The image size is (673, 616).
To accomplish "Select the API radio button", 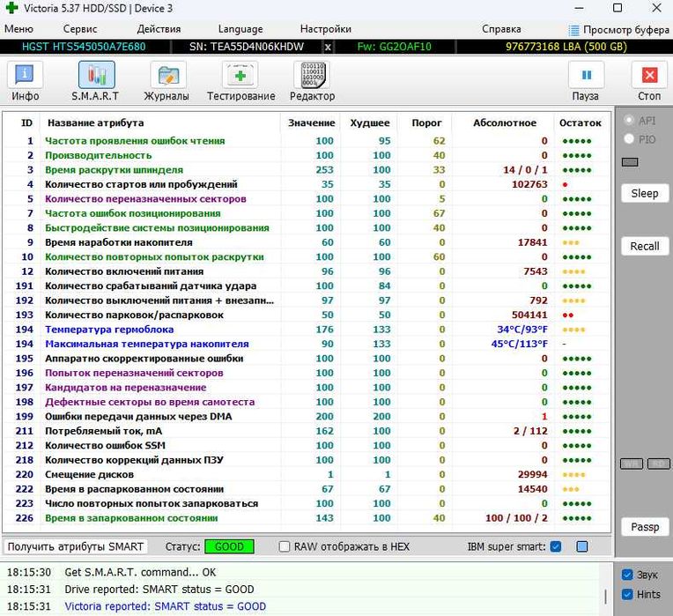I will 629,120.
